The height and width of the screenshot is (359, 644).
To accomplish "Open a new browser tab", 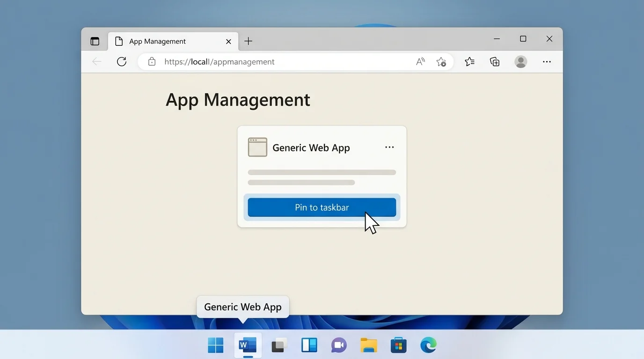I will tap(249, 41).
